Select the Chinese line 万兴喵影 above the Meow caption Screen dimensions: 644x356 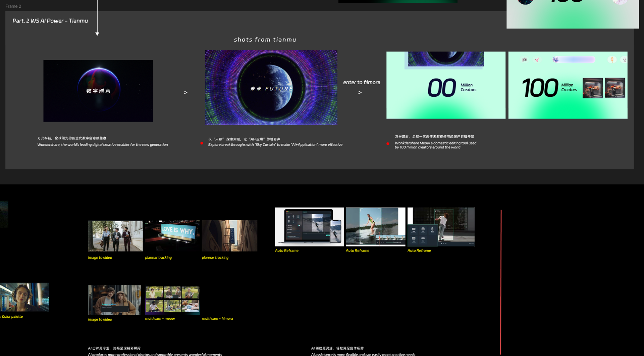[x=434, y=137]
